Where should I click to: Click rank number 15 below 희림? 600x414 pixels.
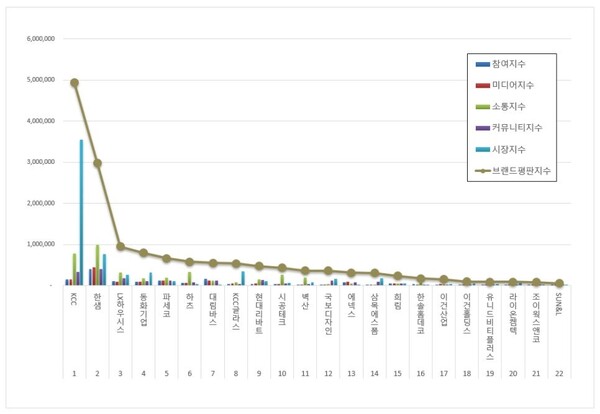click(398, 373)
